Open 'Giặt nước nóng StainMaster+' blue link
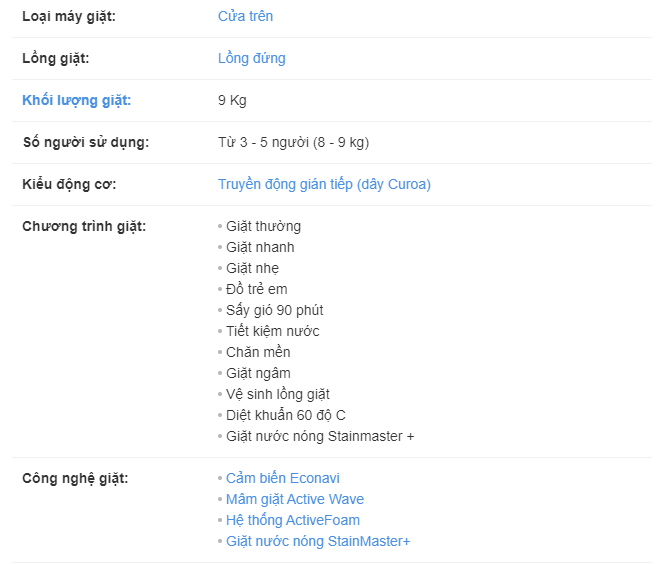This screenshot has height=564, width=669. coord(318,541)
